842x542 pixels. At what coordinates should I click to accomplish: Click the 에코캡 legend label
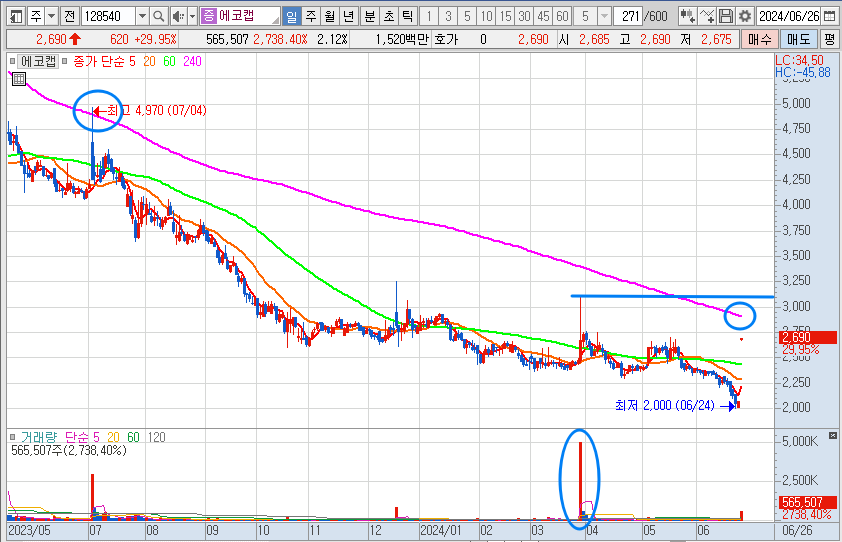tap(38, 61)
